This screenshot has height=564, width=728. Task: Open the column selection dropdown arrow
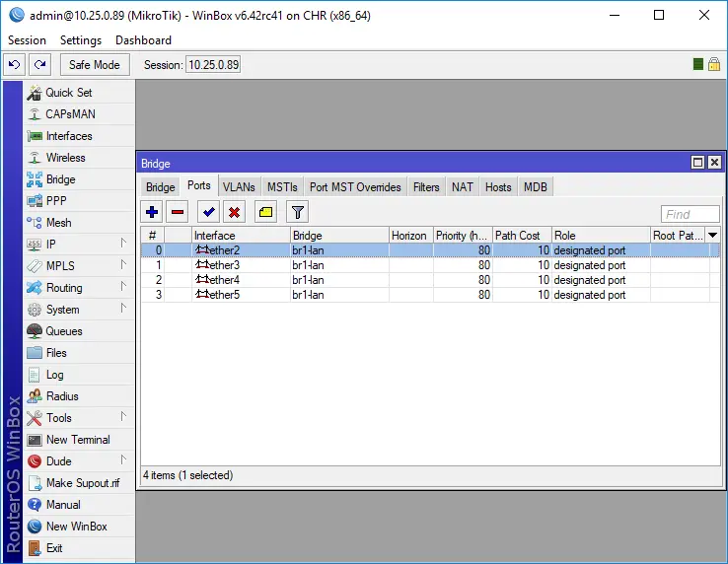pyautogui.click(x=712, y=236)
